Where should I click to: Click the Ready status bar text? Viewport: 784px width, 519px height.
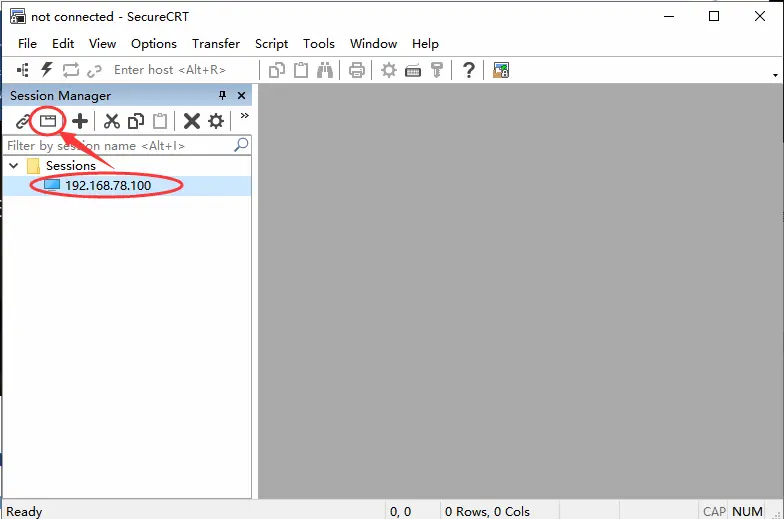coord(24,512)
